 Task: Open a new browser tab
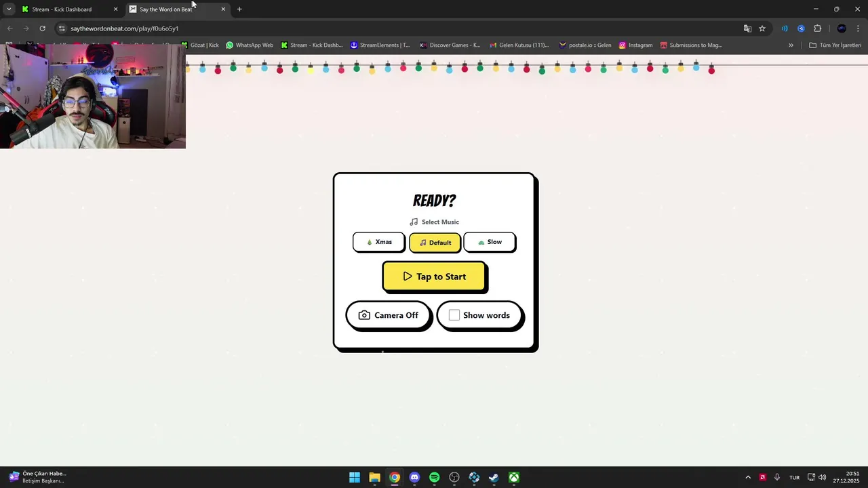[x=239, y=9]
